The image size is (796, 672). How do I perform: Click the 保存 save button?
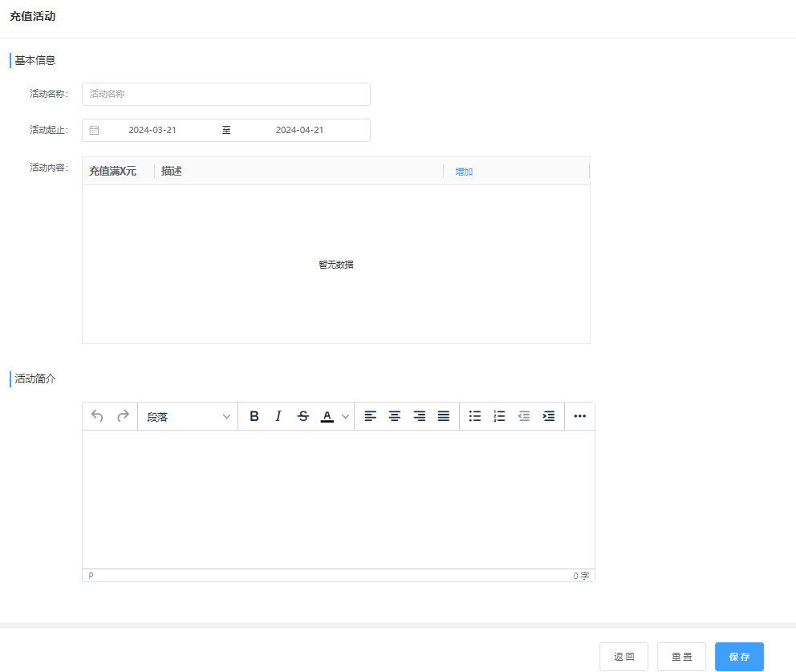coord(739,657)
